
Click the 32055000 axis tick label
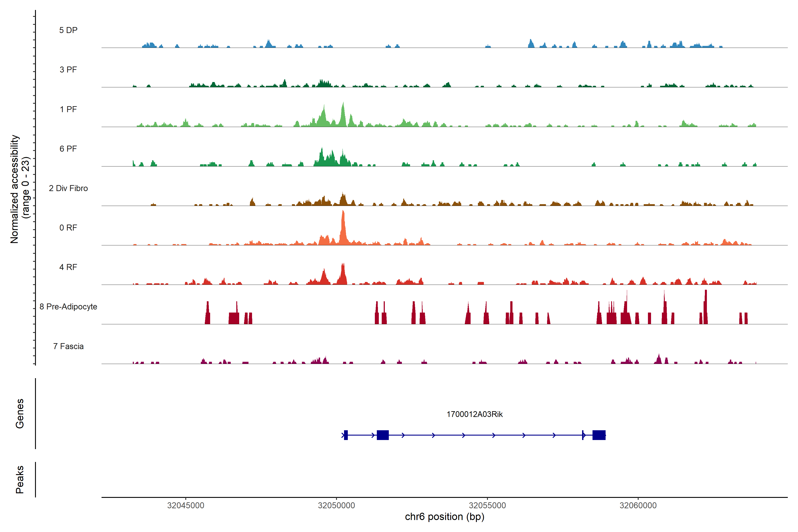tap(487, 505)
